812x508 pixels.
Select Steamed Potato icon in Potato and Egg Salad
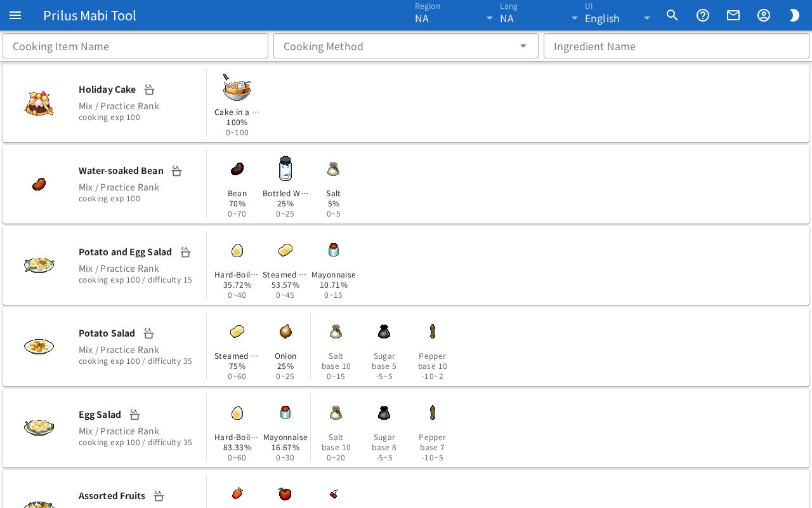click(285, 250)
